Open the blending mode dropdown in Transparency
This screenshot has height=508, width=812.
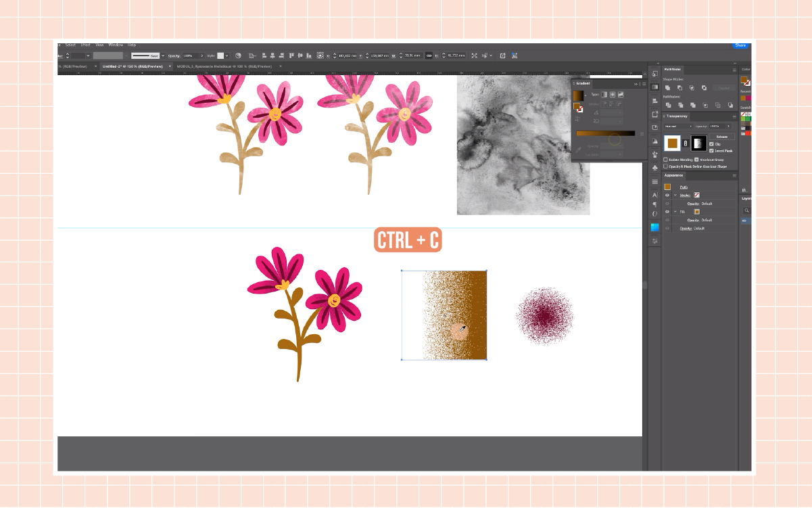click(679, 126)
